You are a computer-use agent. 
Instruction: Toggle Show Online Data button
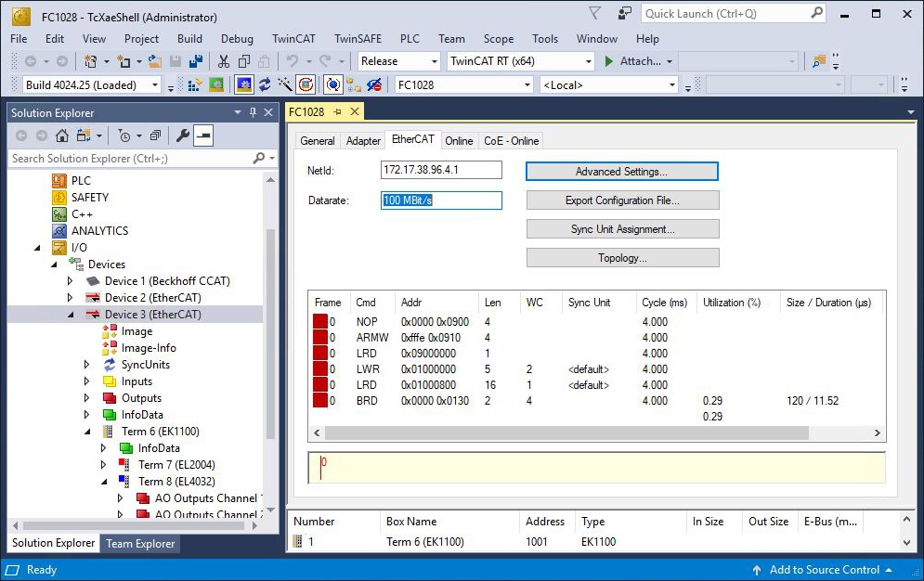click(333, 85)
